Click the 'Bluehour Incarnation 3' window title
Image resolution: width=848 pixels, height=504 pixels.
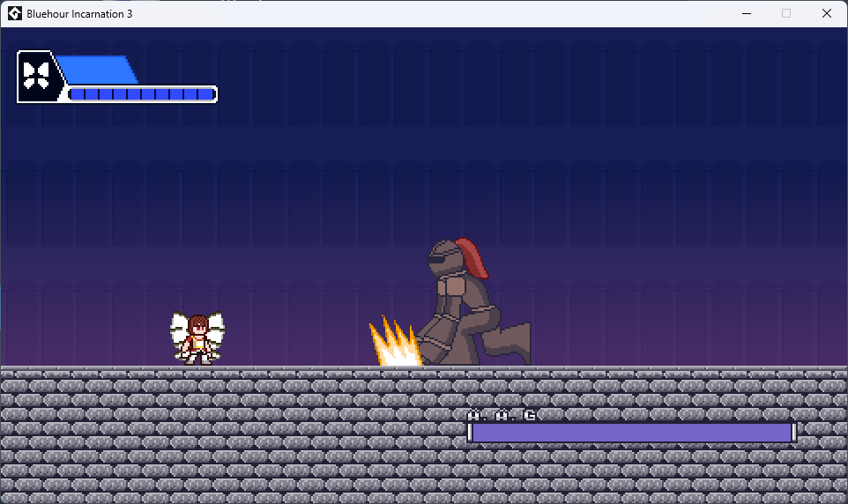click(x=79, y=14)
